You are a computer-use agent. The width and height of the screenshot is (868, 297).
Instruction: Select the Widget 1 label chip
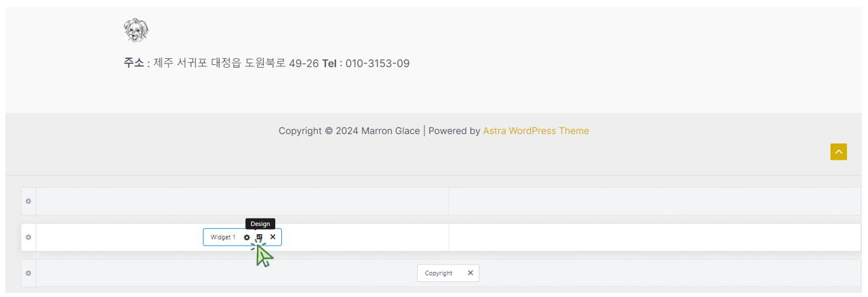223,237
